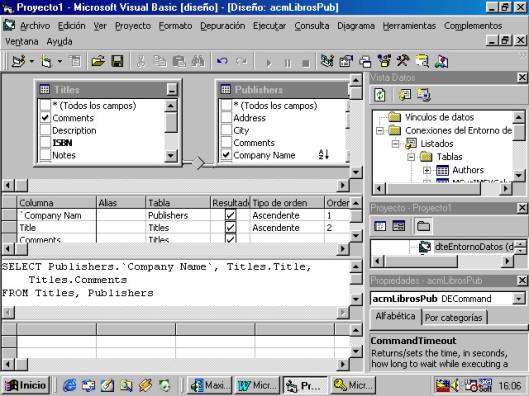Select dteEntornoDatos in project tree
Image resolution: width=529 pixels, height=396 pixels.
[474, 247]
